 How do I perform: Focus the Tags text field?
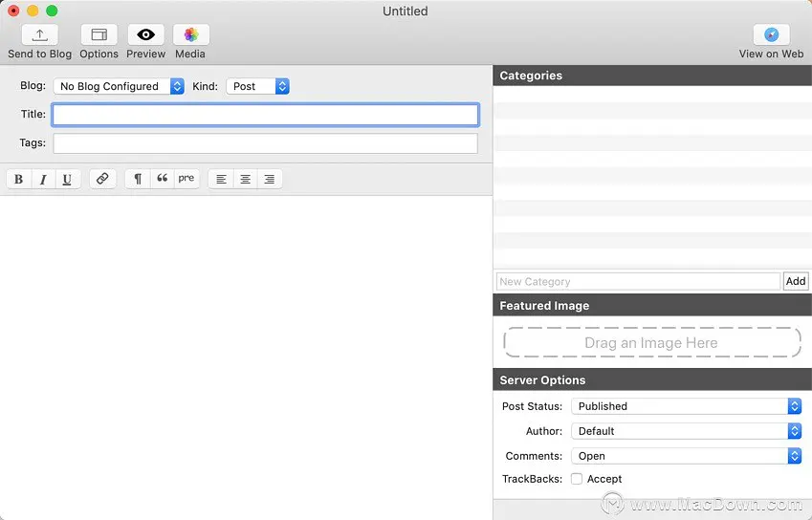(x=265, y=143)
